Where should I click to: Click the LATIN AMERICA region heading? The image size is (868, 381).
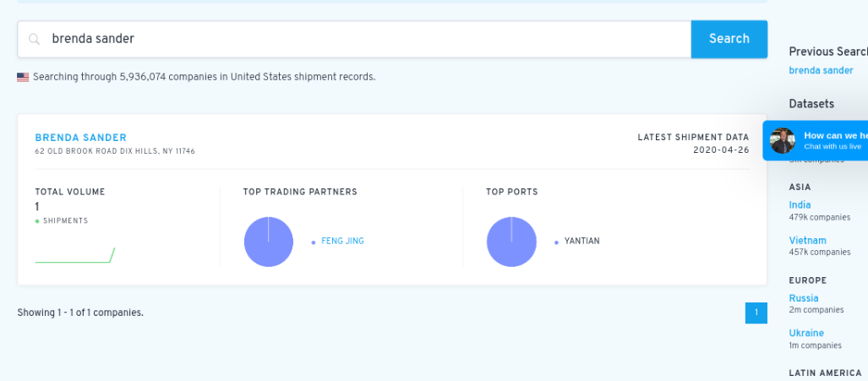pyautogui.click(x=826, y=373)
